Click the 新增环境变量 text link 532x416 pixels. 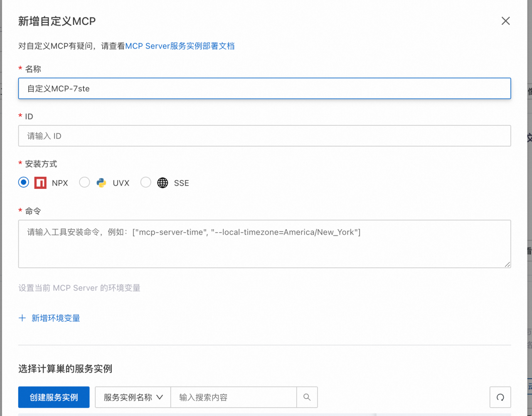tap(56, 318)
